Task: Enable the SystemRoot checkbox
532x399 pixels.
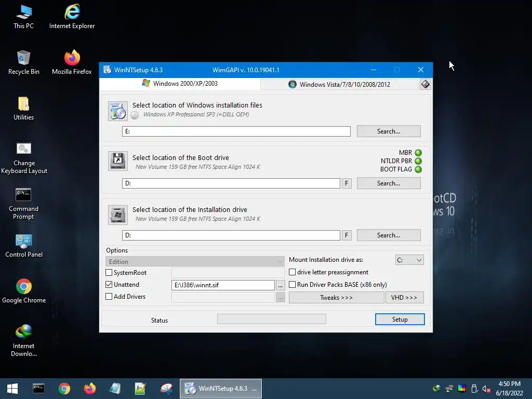Action: click(109, 272)
